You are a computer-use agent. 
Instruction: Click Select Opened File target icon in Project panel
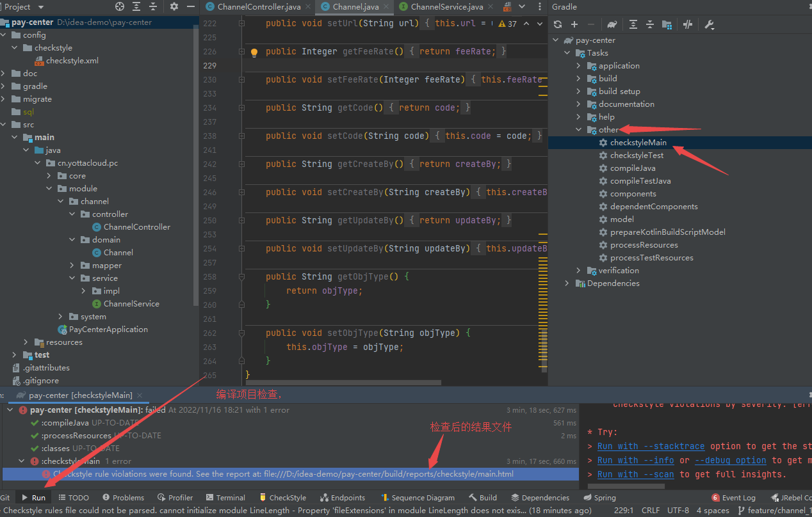120,6
